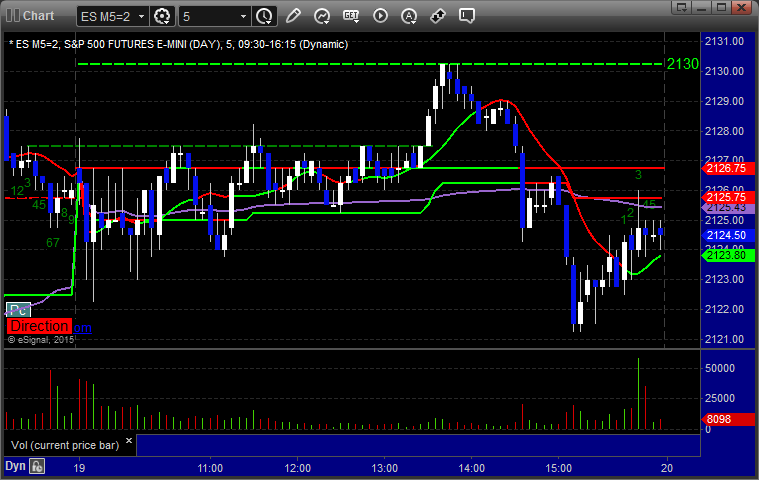Click the blue 2124.50 last price marker

[x=728, y=235]
